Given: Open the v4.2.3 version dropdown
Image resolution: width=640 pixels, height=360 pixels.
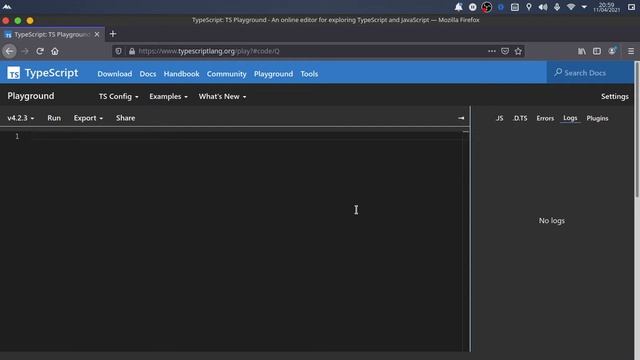Looking at the screenshot, I should coord(21,118).
